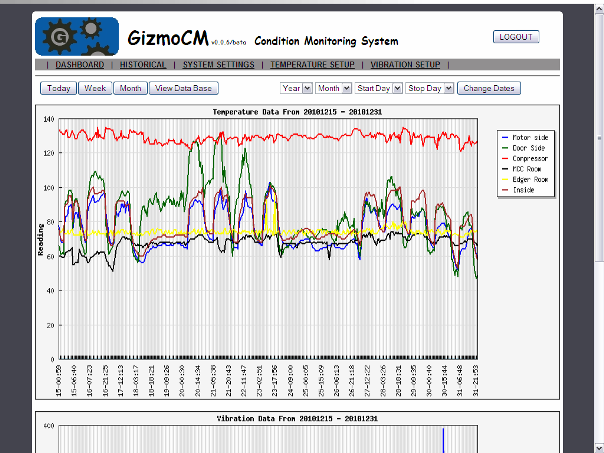Viewport: 604px width, 453px height.
Task: Click the Change Dates button
Action: (x=489, y=88)
